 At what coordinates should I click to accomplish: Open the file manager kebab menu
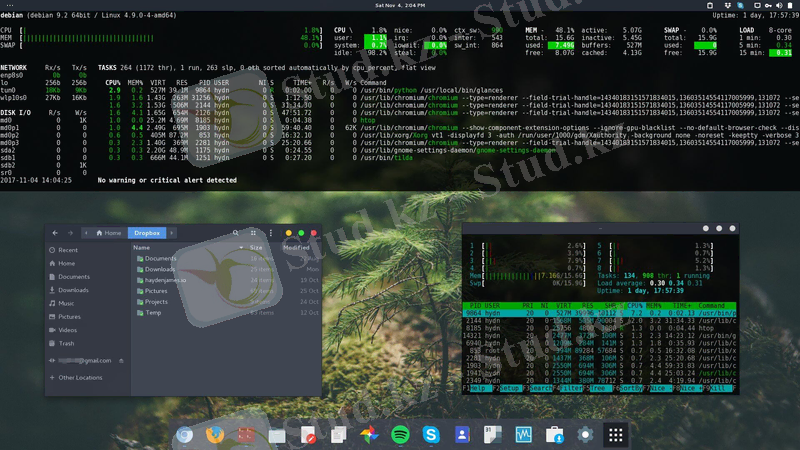(271, 233)
